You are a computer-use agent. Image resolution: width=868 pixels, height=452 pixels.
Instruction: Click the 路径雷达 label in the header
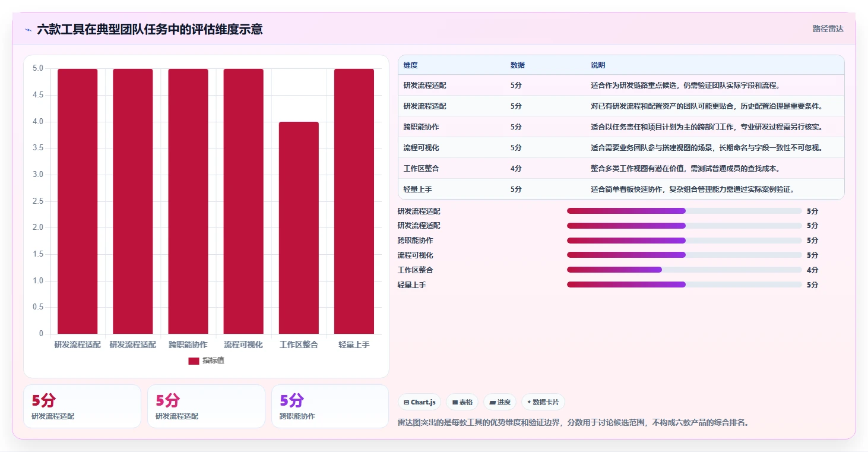click(828, 29)
